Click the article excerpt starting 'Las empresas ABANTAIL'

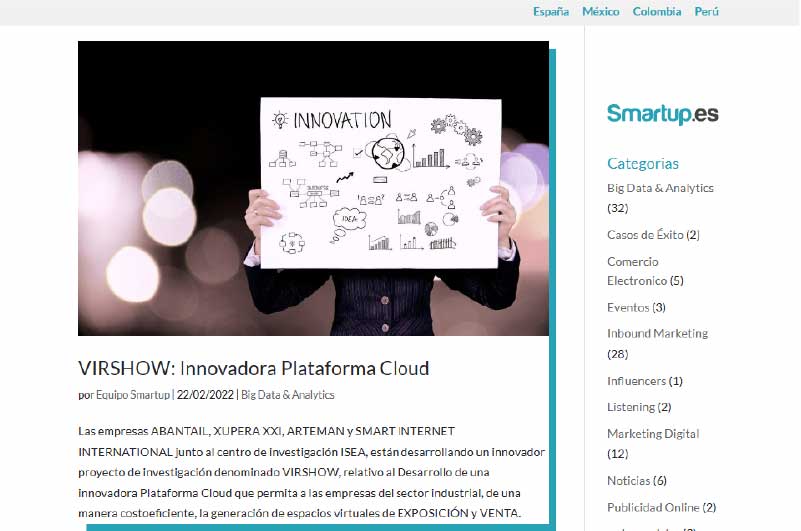311,472
